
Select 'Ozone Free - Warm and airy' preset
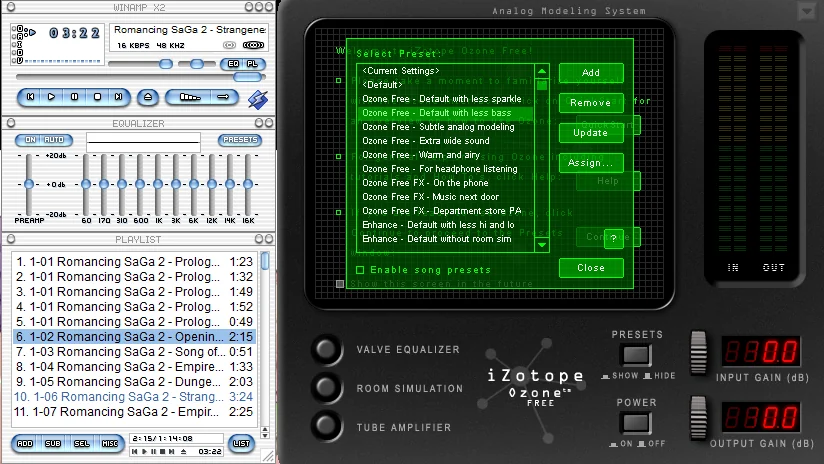(x=420, y=155)
